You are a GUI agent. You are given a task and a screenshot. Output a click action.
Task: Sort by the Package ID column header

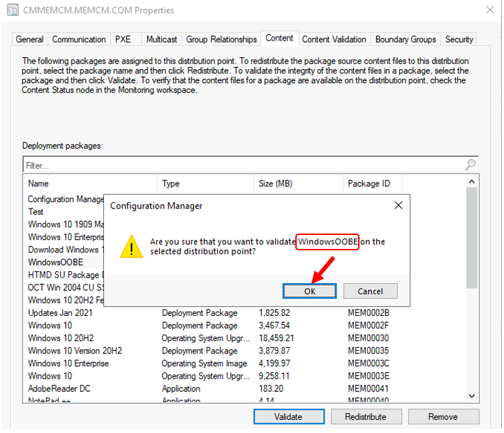pos(373,183)
